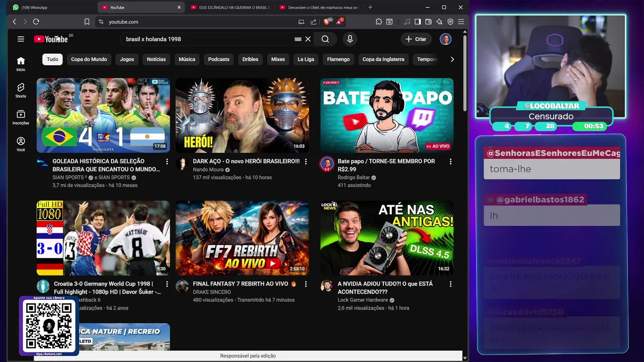This screenshot has height=362, width=644.
Task: Open the on-screen keyboard icon in search
Action: [298, 39]
